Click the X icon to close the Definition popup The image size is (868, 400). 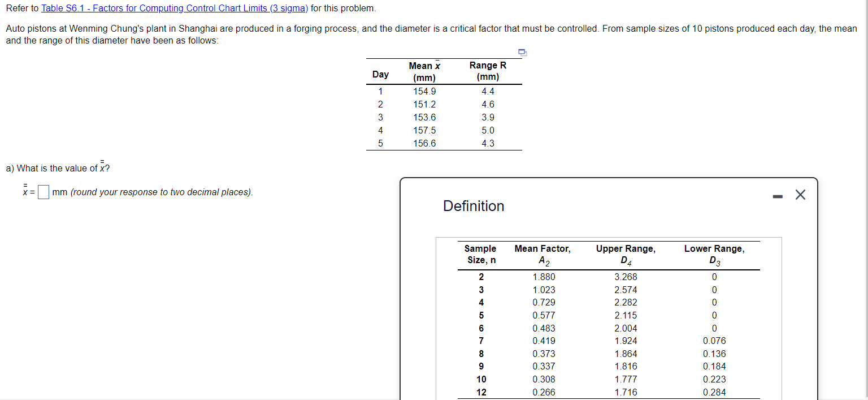pos(800,195)
